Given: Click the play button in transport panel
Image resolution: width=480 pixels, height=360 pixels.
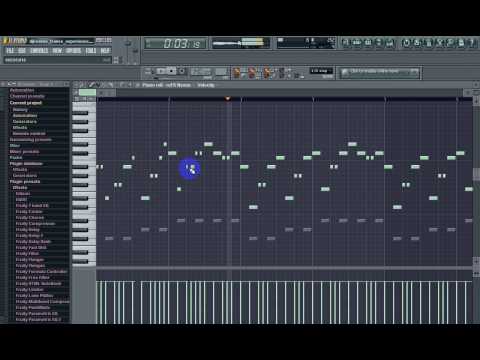Looking at the screenshot, I should coord(161,71).
